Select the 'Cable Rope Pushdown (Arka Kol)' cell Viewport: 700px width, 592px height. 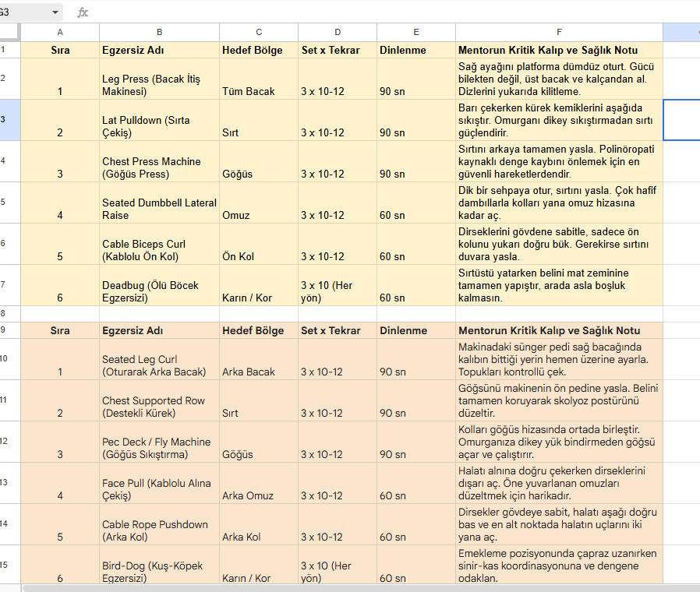159,525
